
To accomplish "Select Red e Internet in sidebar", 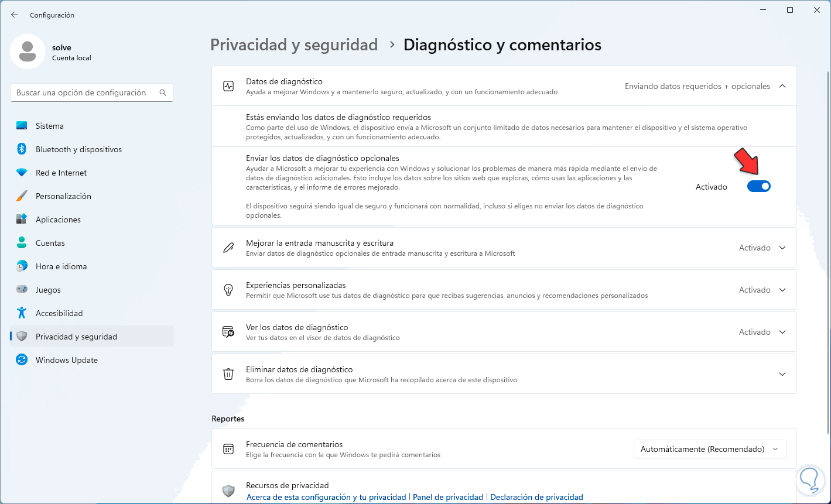I will pyautogui.click(x=61, y=173).
